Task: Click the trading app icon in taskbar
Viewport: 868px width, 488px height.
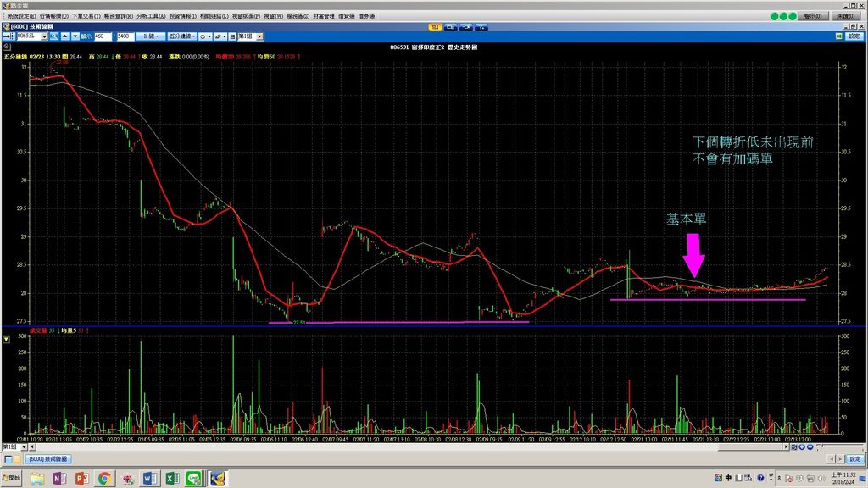Action: [x=218, y=478]
